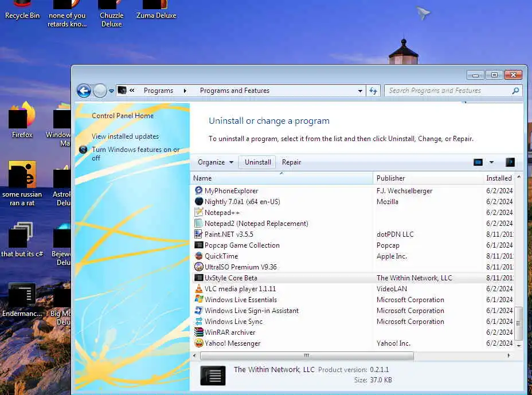The image size is (532, 395).
Task: Click the Windows Live Essentials icon
Action: point(198,300)
